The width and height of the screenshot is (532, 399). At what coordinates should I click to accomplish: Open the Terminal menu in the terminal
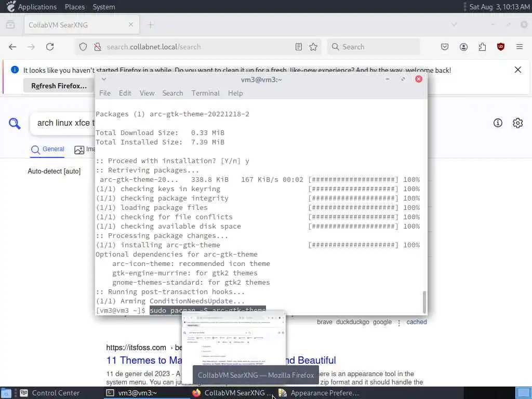click(205, 93)
